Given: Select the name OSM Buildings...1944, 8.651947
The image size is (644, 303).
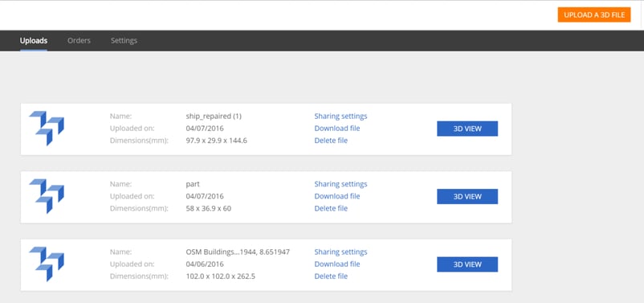Looking at the screenshot, I should coord(238,252).
